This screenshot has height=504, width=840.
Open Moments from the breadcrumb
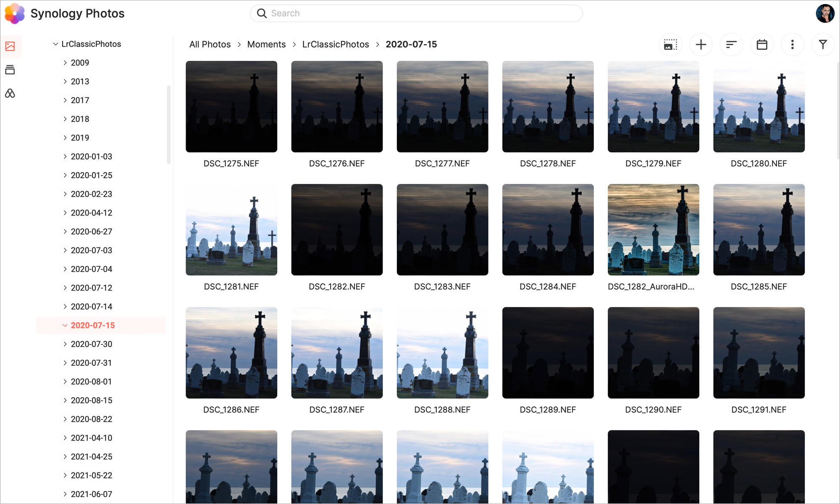pos(266,44)
